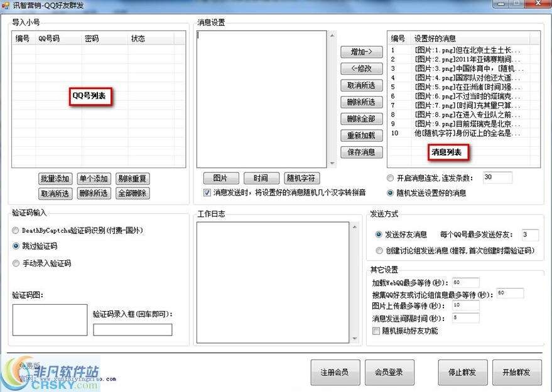
Task: Click the <-修改 button
Action: coord(362,68)
